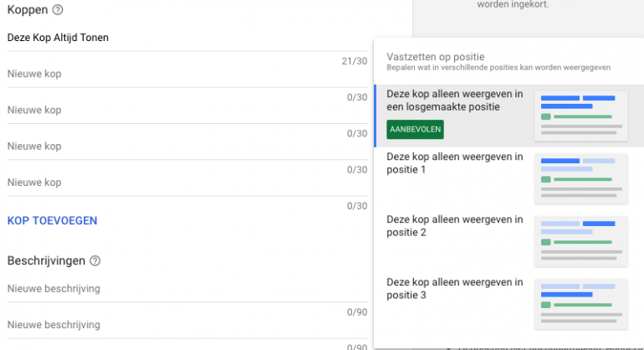Edit the headline 'Deze Kop Altijd Tonen'
644x350 pixels.
pyautogui.click(x=187, y=38)
